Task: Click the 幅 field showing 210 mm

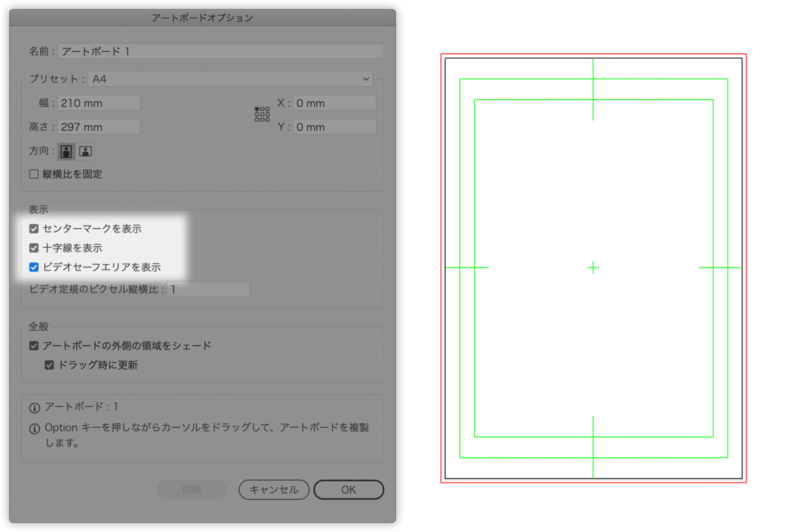Action: coord(98,102)
